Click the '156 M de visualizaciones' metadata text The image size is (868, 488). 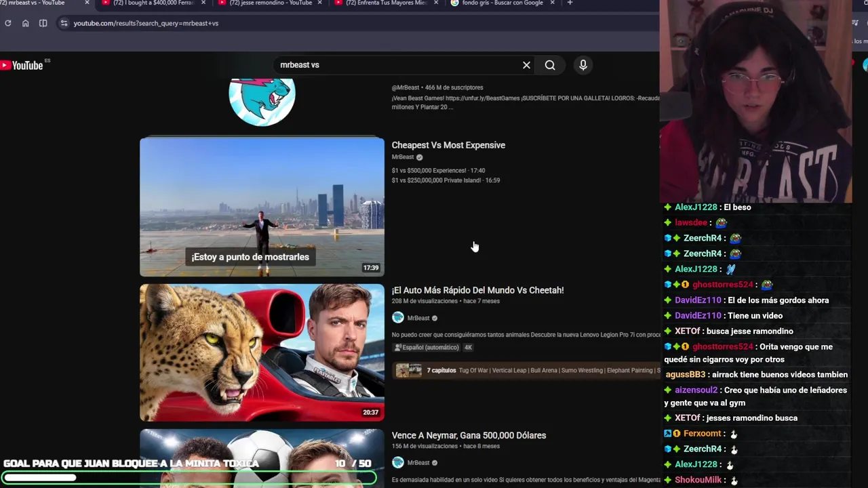coord(425,446)
